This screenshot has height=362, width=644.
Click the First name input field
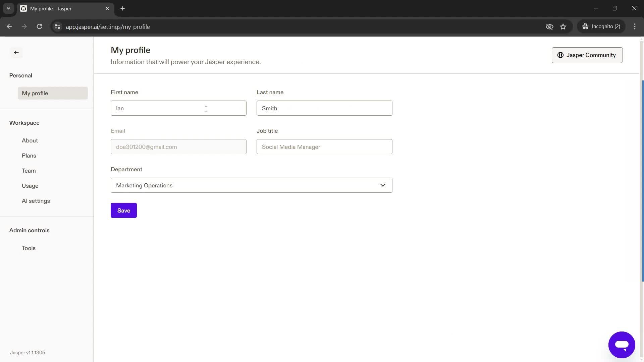click(179, 108)
